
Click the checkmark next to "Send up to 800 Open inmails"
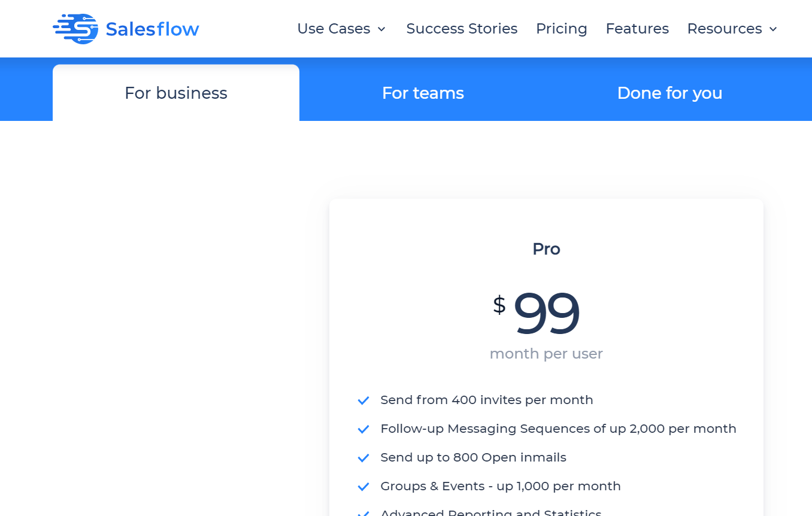coord(363,458)
